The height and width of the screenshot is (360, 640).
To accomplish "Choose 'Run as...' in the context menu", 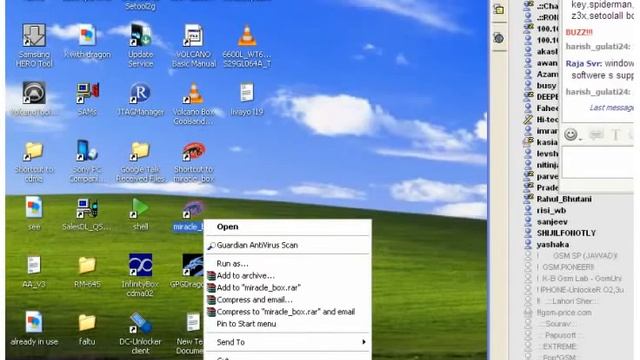I will (x=287, y=264).
